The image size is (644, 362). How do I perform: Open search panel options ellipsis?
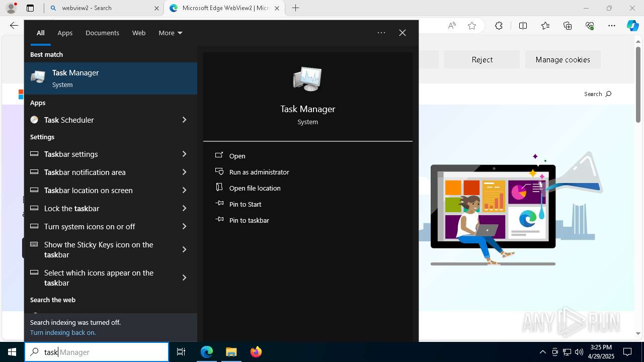(x=381, y=33)
